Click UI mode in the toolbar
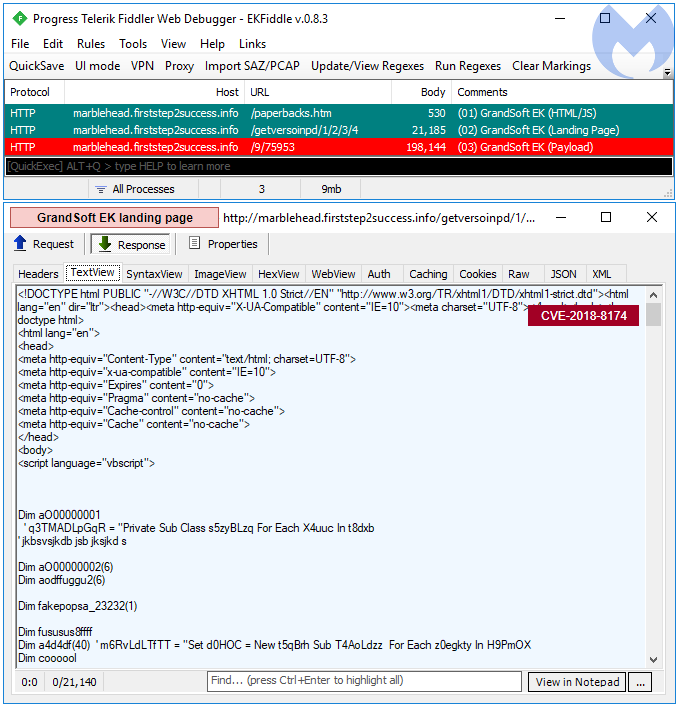 point(97,66)
